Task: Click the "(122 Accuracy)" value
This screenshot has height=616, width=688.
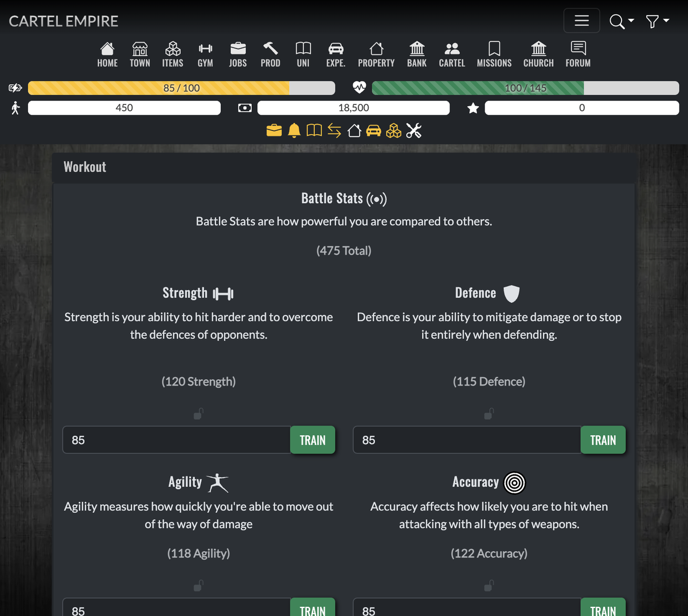Action: coord(489,553)
